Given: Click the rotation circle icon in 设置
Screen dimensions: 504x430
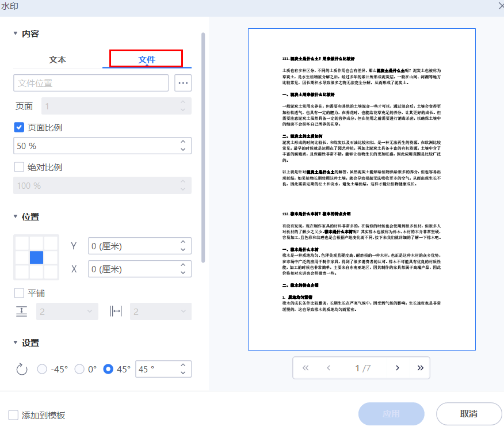Looking at the screenshot, I should click(22, 370).
